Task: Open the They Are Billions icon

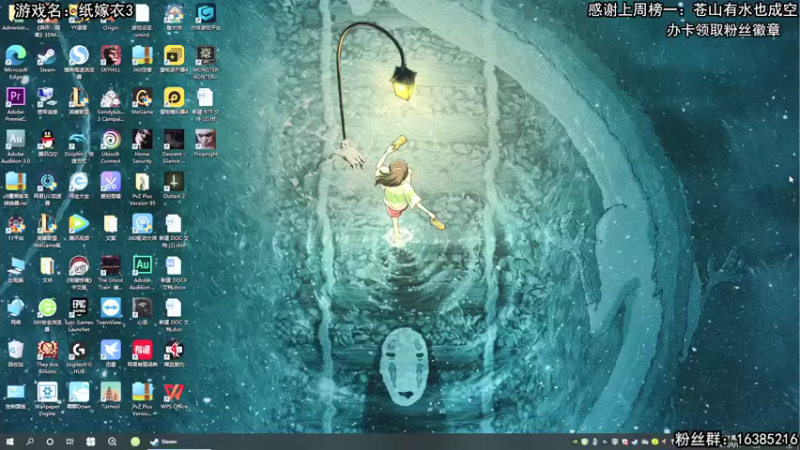Action: [47, 357]
